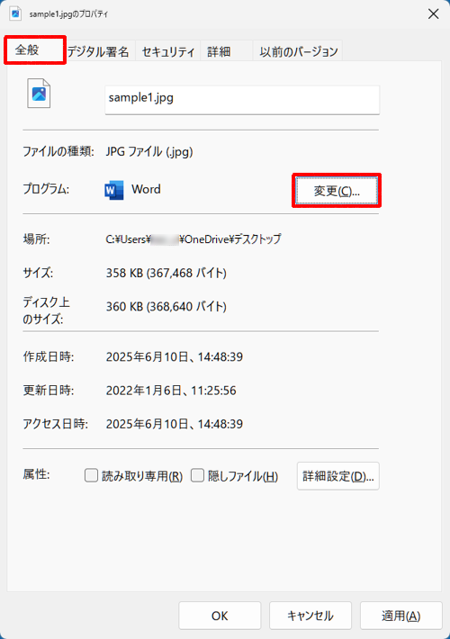Click the 'プログラム:' label
The height and width of the screenshot is (639, 450).
pos(46,189)
